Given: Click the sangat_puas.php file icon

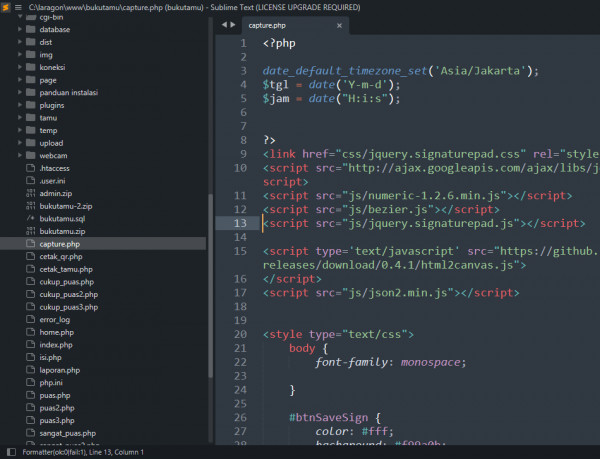Looking at the screenshot, I should pyautogui.click(x=31, y=433).
